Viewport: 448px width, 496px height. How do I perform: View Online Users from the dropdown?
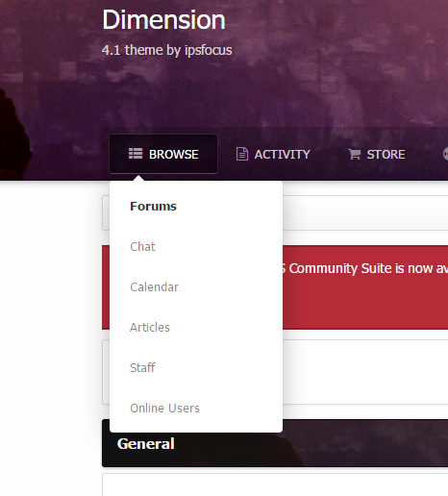pyautogui.click(x=164, y=409)
